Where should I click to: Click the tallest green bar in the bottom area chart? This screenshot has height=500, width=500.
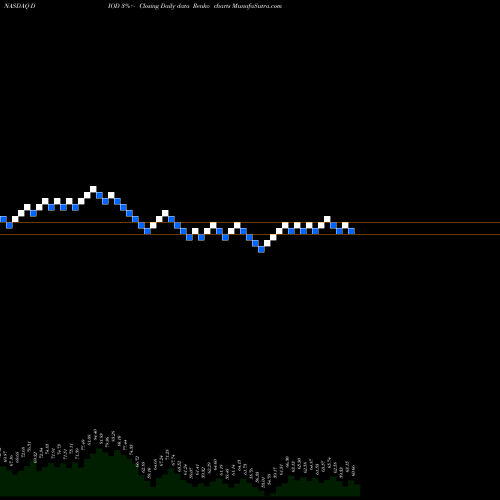tap(99, 472)
